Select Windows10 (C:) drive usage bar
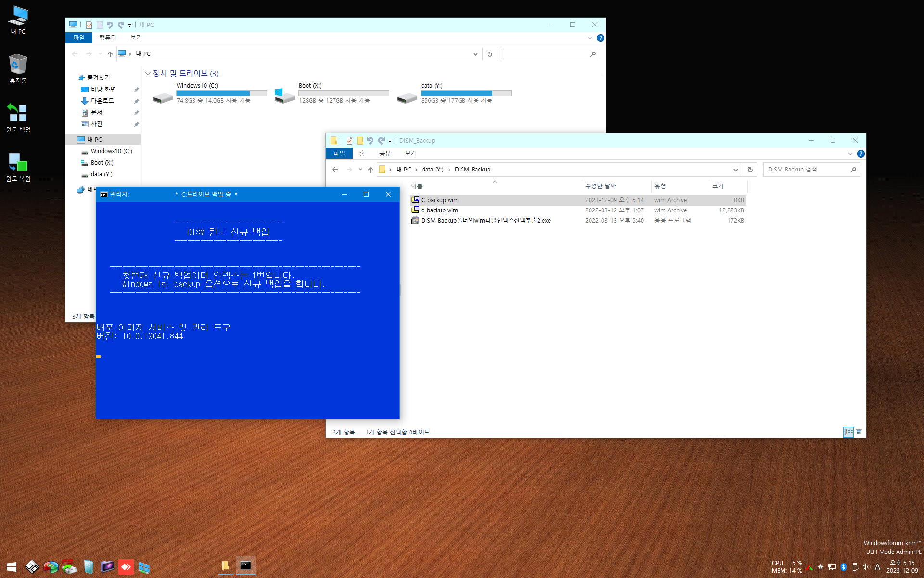 221,93
